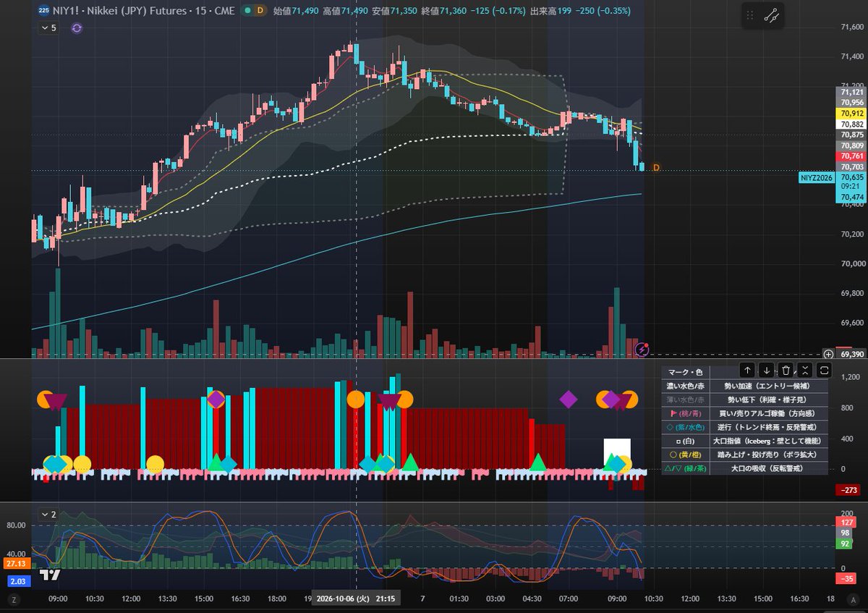Screen dimensions: 868x613
Task: Select the line drawing tool in floating toolbar
Action: pyautogui.click(x=771, y=15)
